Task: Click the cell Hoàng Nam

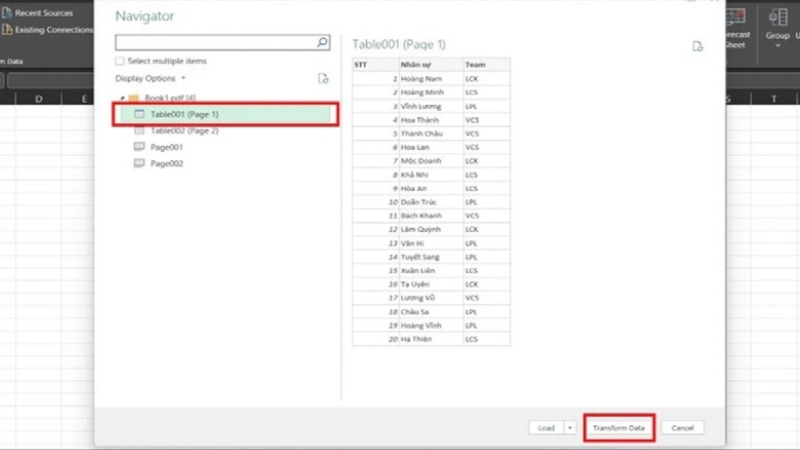Action: pyautogui.click(x=431, y=79)
